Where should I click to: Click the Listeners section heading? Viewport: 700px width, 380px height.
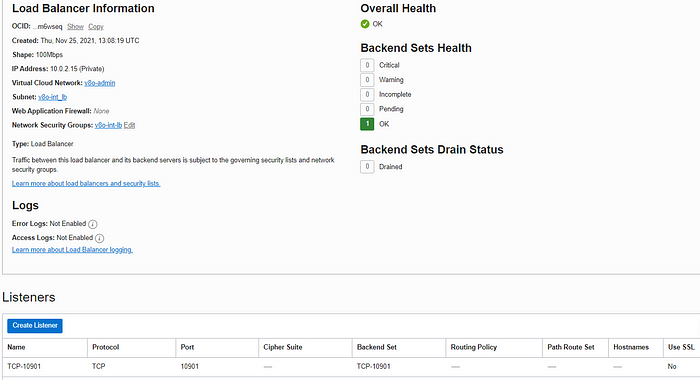(x=29, y=297)
